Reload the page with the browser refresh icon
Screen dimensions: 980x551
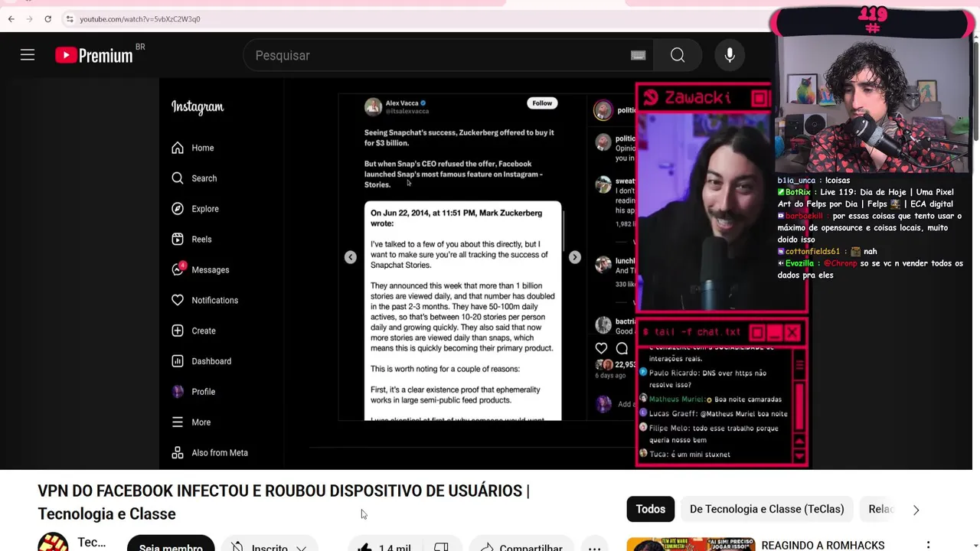click(47, 18)
